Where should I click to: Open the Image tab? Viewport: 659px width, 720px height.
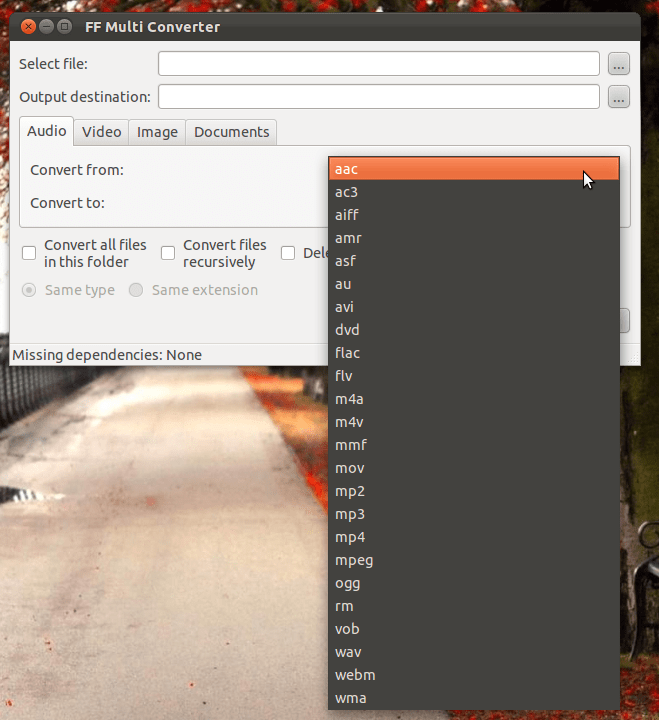point(157,132)
